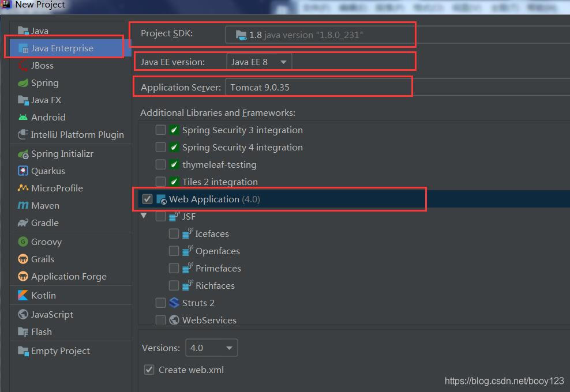This screenshot has width=570, height=392.
Task: Click the Empty Project folder icon
Action: [x=23, y=351]
